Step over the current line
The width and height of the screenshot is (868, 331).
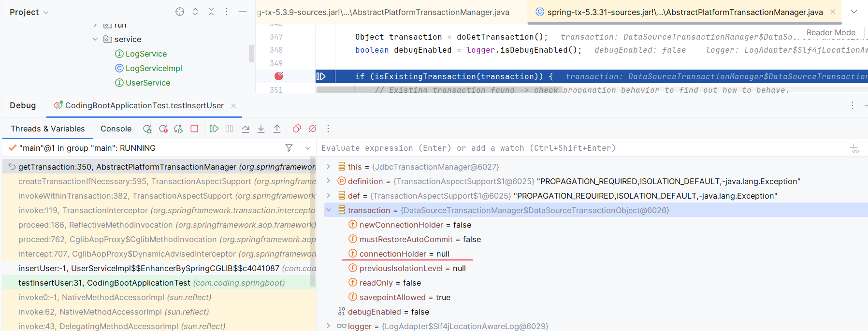pos(246,129)
